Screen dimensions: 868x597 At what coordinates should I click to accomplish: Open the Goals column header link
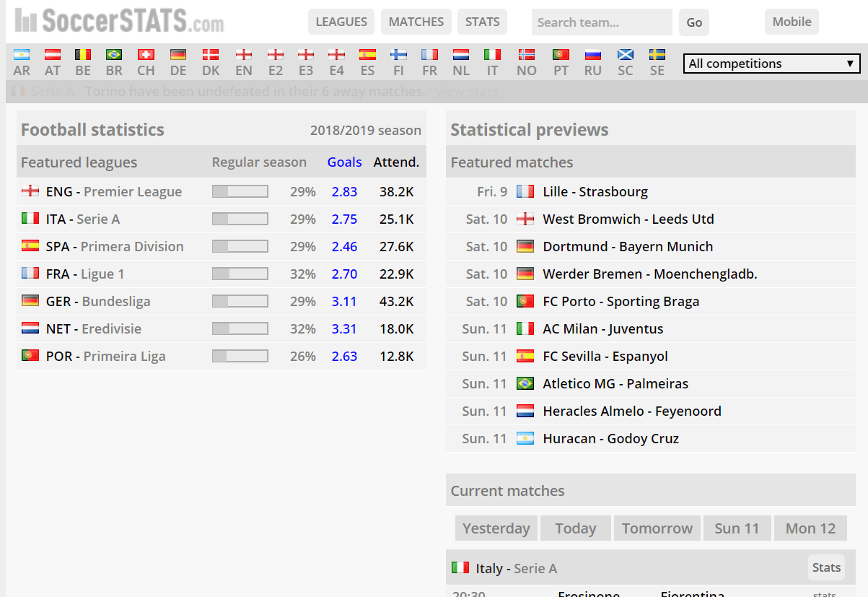(x=344, y=162)
